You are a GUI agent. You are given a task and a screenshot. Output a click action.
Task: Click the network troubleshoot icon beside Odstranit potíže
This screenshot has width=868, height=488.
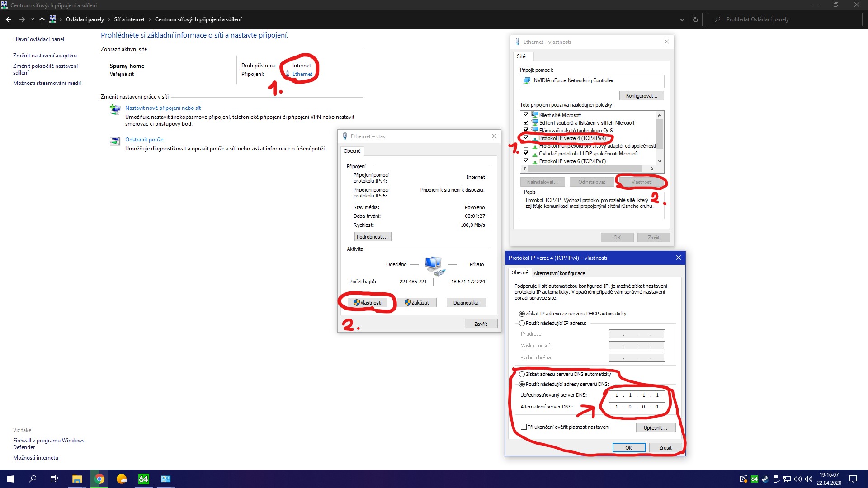click(115, 141)
